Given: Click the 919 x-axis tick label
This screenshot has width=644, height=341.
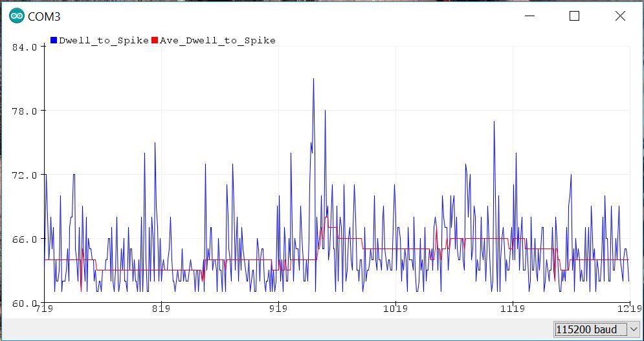Looking at the screenshot, I should (278, 310).
